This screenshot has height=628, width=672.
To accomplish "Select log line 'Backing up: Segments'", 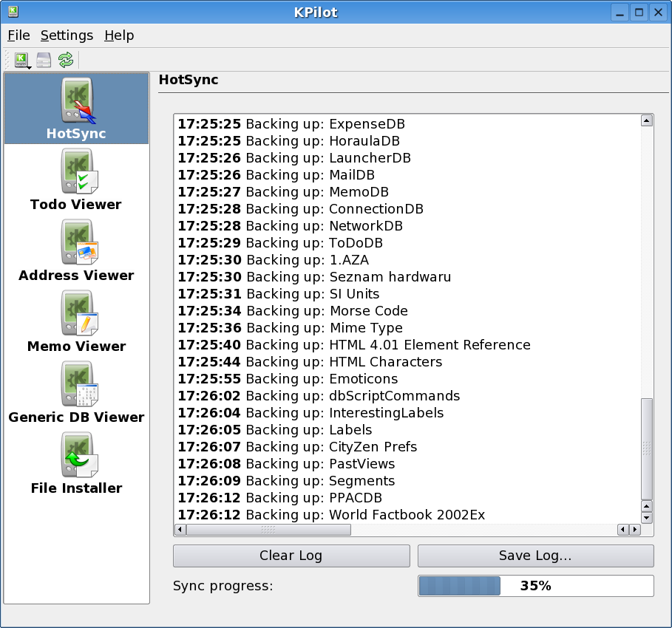I will pyautogui.click(x=286, y=481).
